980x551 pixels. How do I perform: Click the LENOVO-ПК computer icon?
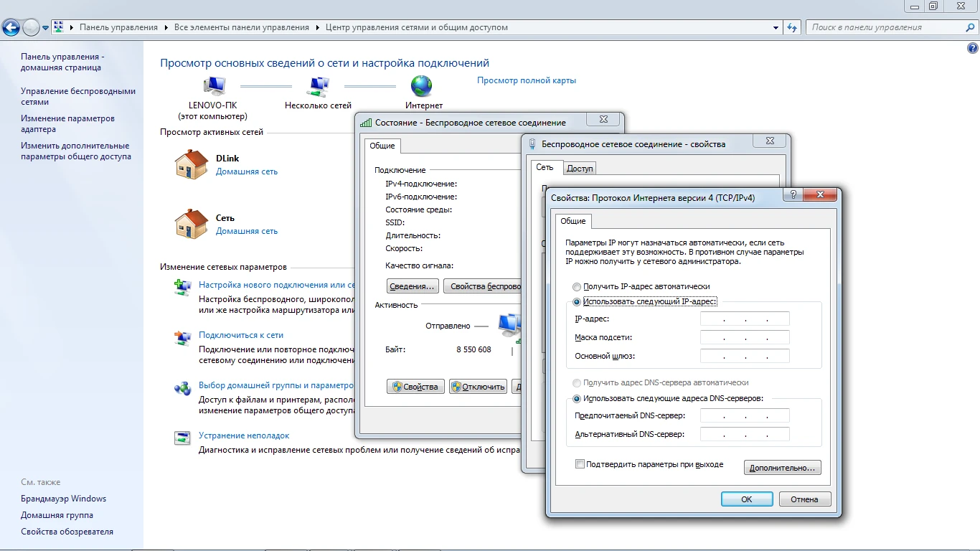(212, 87)
